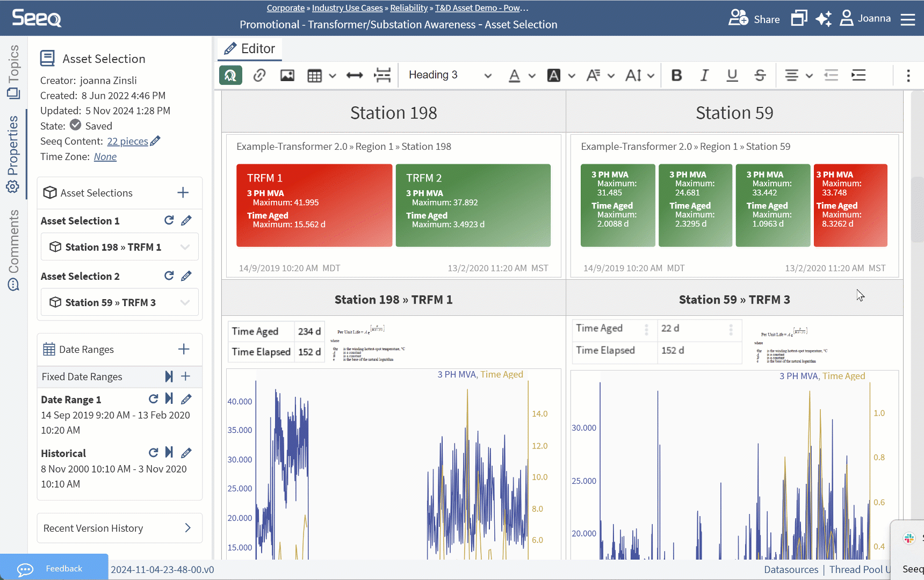
Task: Open the Reliability breadcrumb link
Action: [x=409, y=8]
